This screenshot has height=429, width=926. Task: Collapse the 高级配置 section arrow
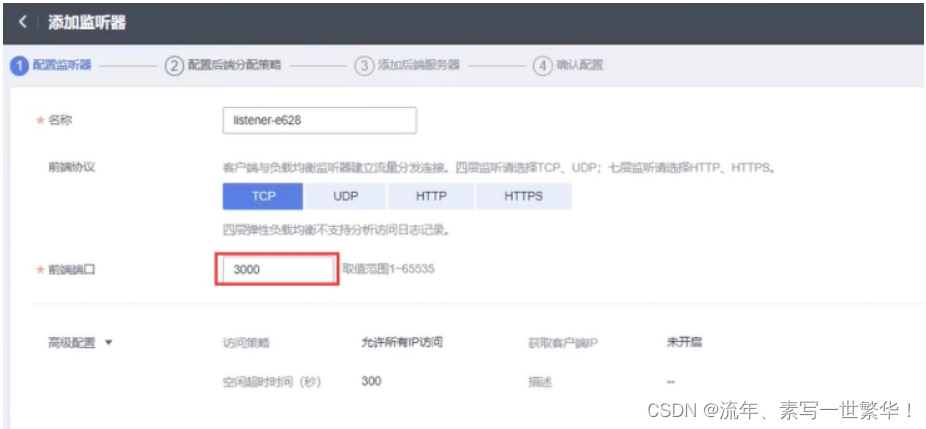[108, 343]
